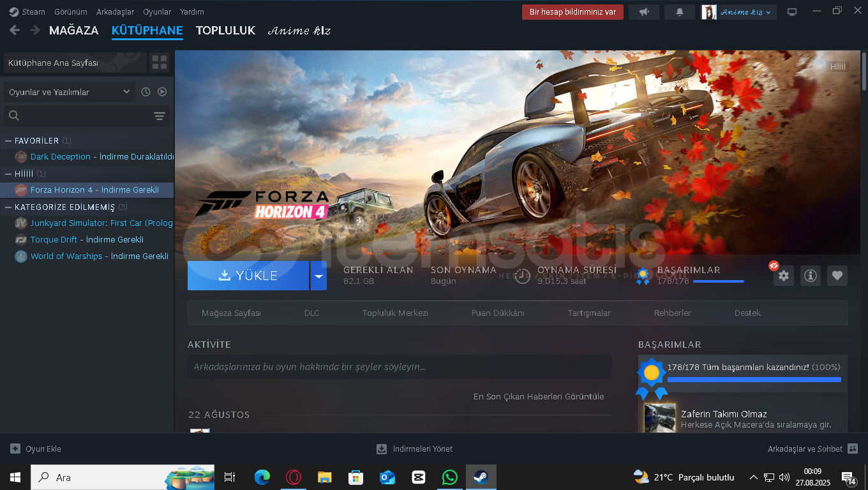Click En Son Çıkan Haberleri Görüntüle
Image resolution: width=868 pixels, height=490 pixels.
[539, 397]
